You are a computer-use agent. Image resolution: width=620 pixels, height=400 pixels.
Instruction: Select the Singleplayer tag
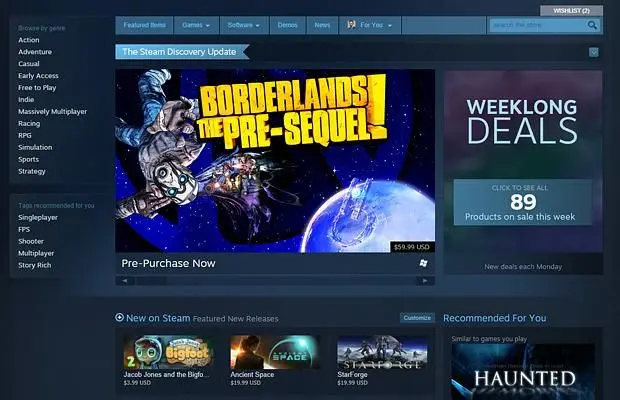tap(38, 217)
